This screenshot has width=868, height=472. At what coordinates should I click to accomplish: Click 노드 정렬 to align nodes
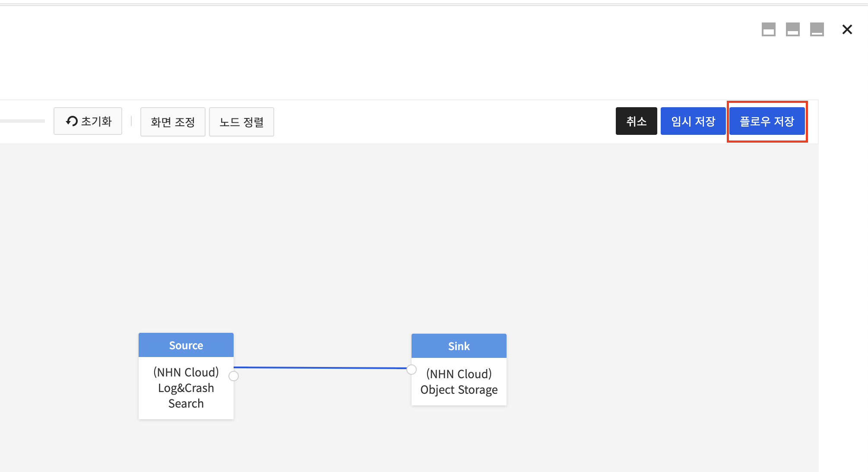point(241,122)
